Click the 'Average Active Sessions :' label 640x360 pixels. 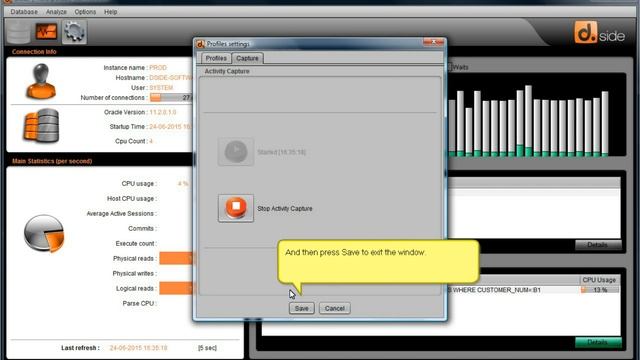(x=122, y=213)
